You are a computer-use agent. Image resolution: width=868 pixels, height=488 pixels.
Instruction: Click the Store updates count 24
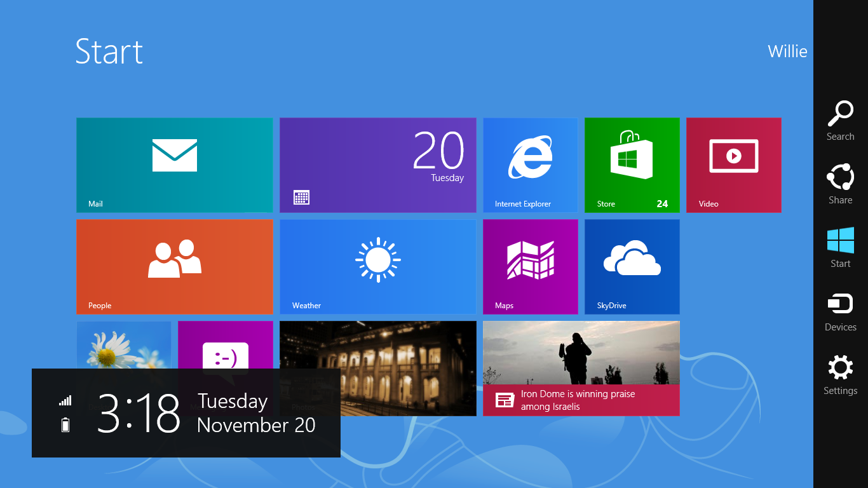[x=662, y=204]
